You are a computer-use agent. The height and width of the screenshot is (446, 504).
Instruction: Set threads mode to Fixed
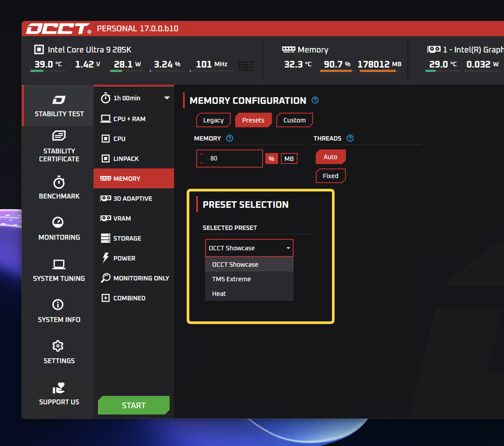(330, 176)
